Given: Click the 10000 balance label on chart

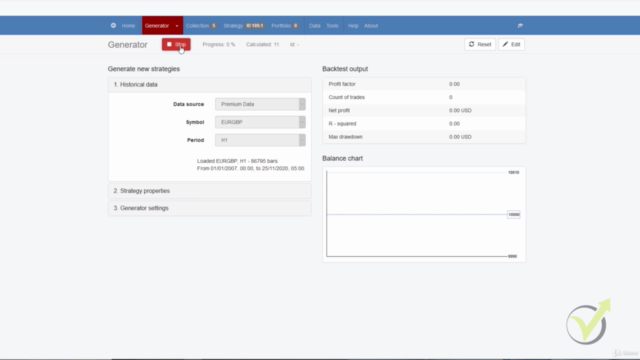Looking at the screenshot, I should click(x=513, y=214).
